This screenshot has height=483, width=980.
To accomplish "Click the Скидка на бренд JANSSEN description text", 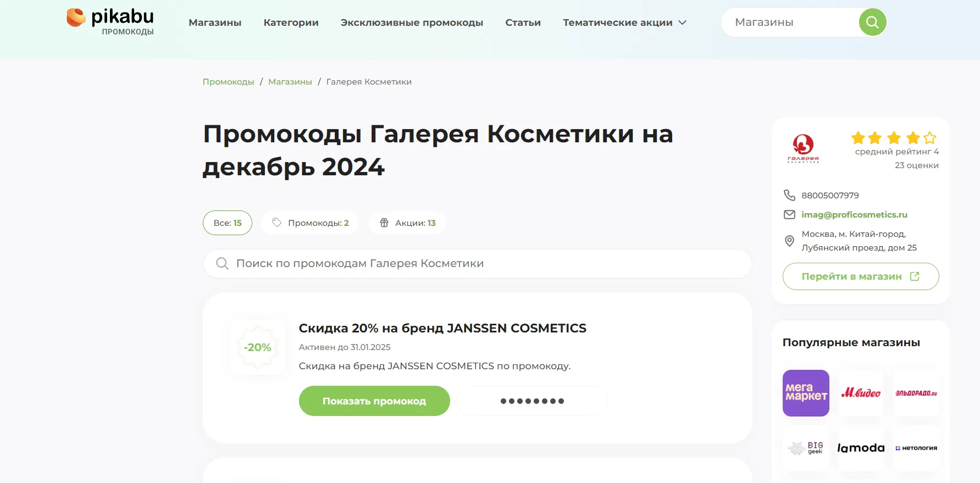I will pos(435,366).
